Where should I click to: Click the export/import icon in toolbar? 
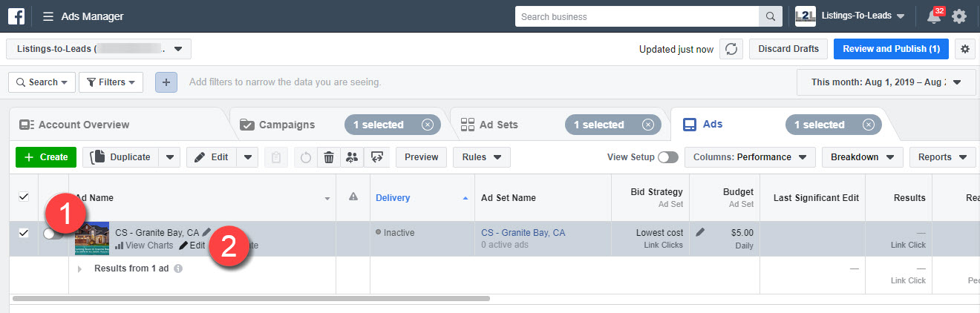click(x=376, y=157)
